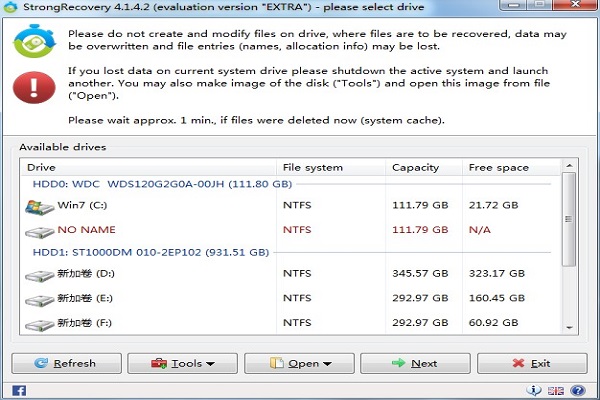Select the 新加卷 (E:) drive

coord(291,298)
